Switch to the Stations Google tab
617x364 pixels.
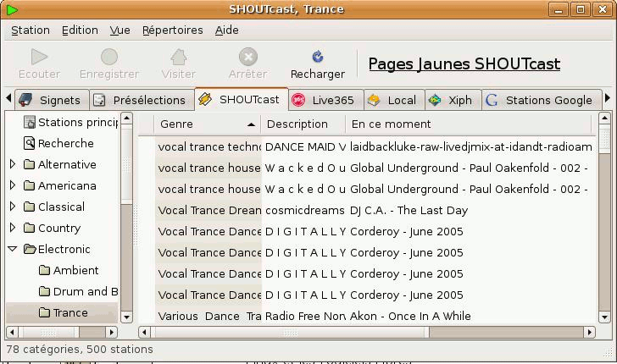pos(542,100)
